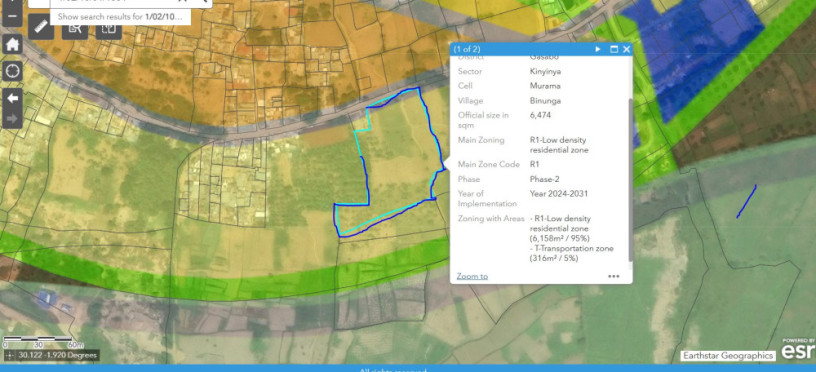Click the Earthstar Geographics attribution

click(x=728, y=356)
